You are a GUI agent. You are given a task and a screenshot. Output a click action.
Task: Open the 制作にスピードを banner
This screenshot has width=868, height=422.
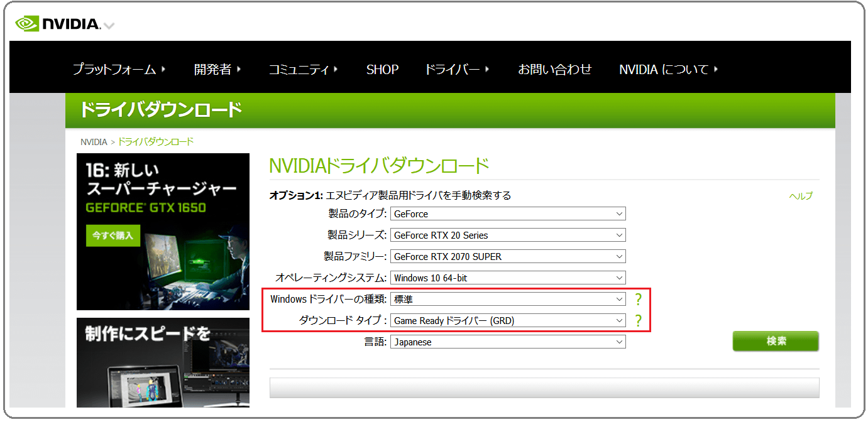tap(163, 362)
